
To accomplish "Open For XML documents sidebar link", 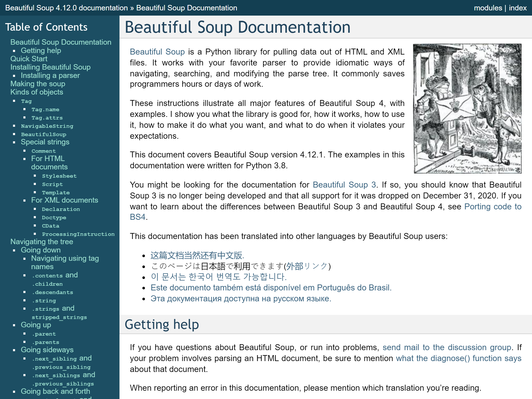I will (x=64, y=200).
